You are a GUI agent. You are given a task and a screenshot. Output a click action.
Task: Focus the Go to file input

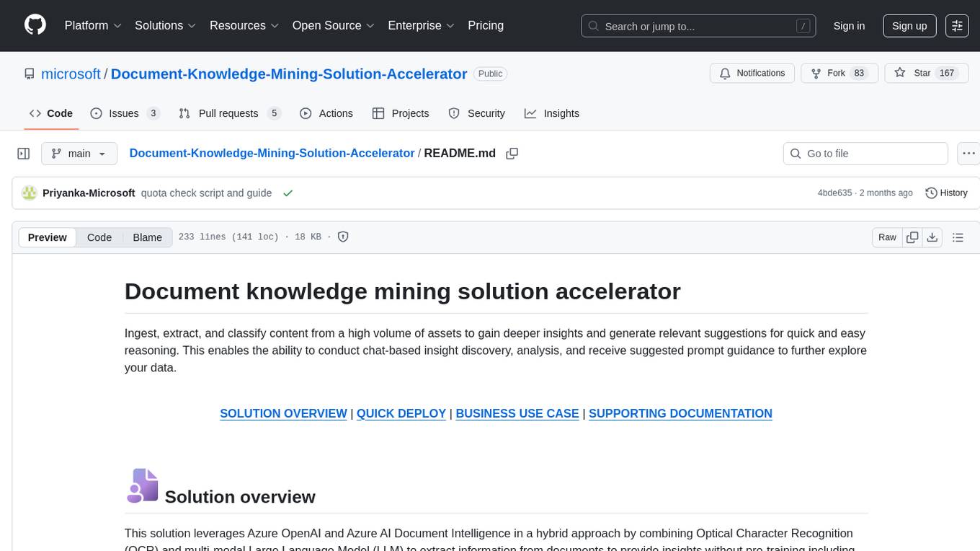pyautogui.click(x=865, y=154)
